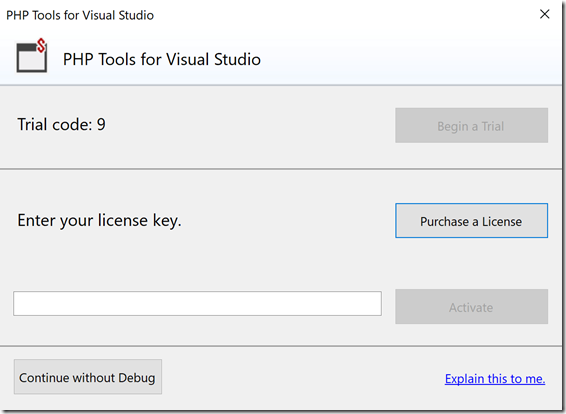
Task: Click the 'PHP Tools for Visual Studio' header title
Action: [x=162, y=59]
